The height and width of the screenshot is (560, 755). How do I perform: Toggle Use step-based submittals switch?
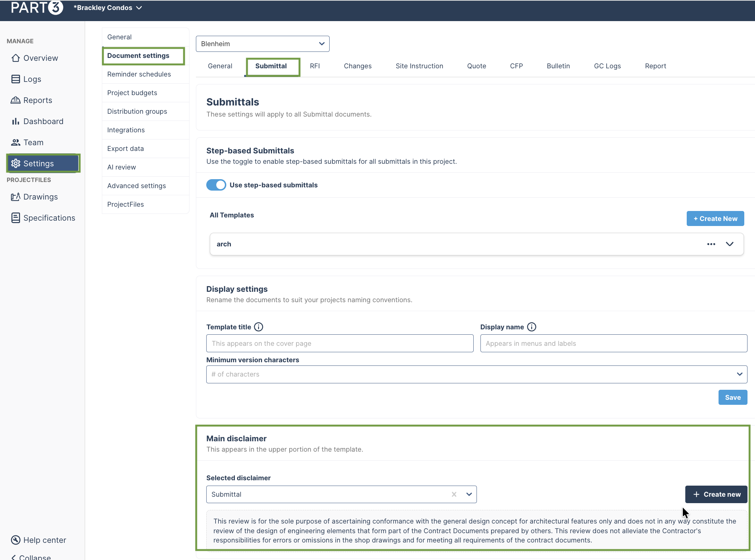tap(216, 185)
